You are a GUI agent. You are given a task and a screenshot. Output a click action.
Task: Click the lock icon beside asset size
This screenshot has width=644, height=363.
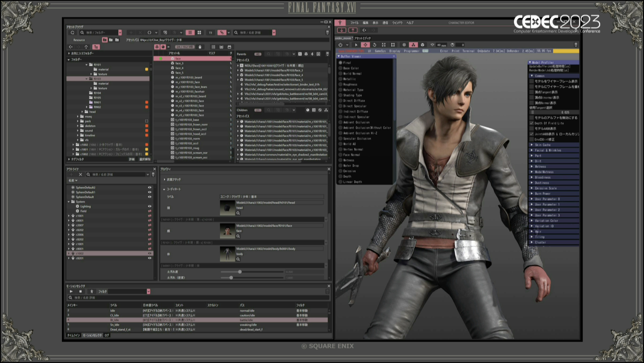(x=200, y=47)
